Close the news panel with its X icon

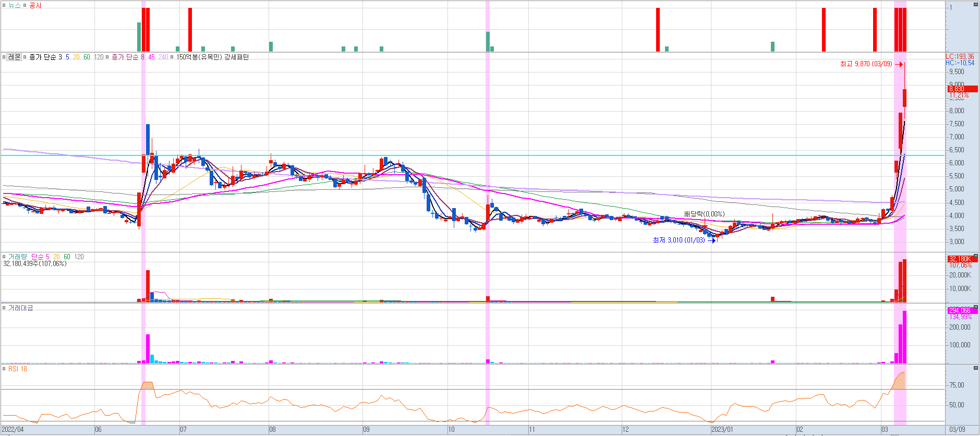975,4
